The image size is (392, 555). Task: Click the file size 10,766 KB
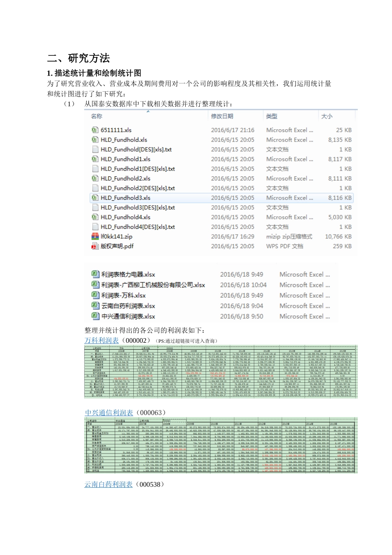(x=338, y=237)
